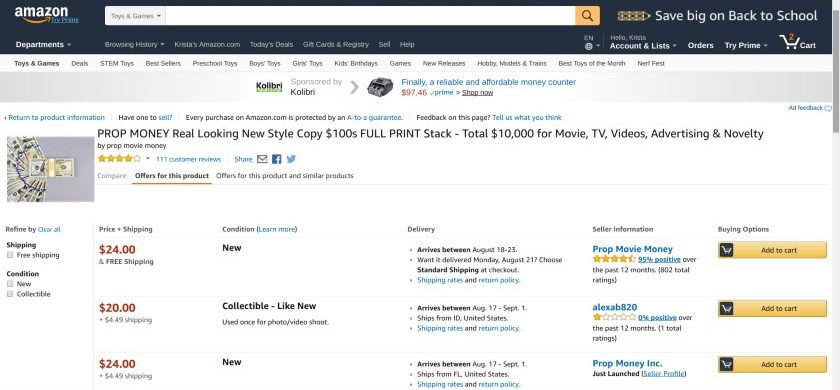
Task: Open the Toys & Games search category dropdown
Action: (136, 16)
